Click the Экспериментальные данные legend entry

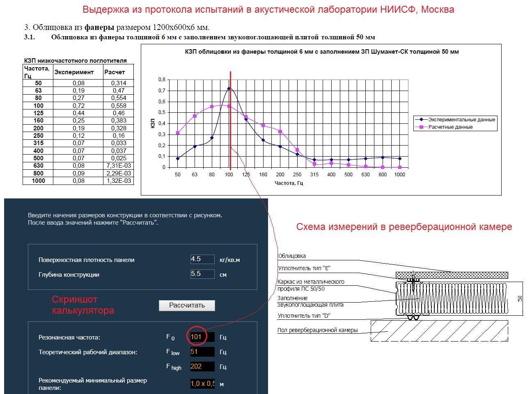(x=456, y=120)
